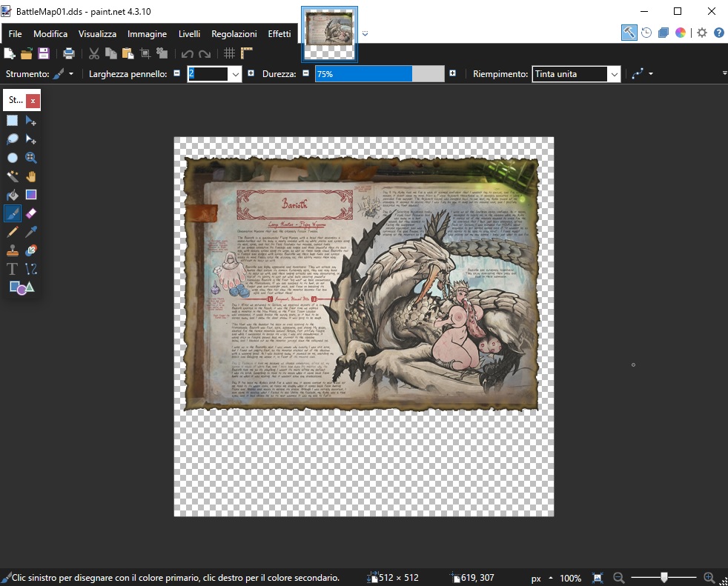Open the Modifica menu
728x586 pixels.
[x=50, y=34]
